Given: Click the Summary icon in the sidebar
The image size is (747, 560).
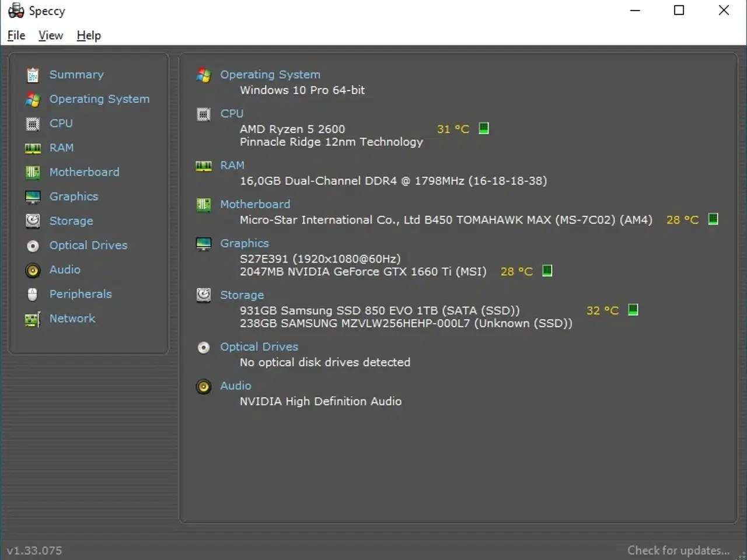Looking at the screenshot, I should pos(33,75).
